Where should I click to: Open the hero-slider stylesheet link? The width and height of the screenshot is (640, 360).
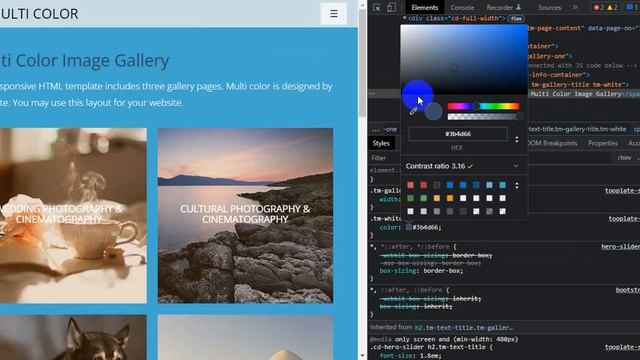click(x=620, y=247)
